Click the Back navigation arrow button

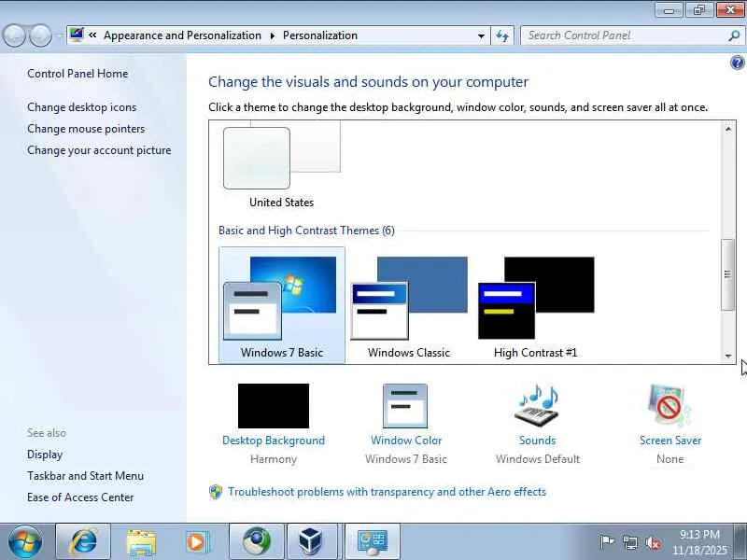coord(14,35)
